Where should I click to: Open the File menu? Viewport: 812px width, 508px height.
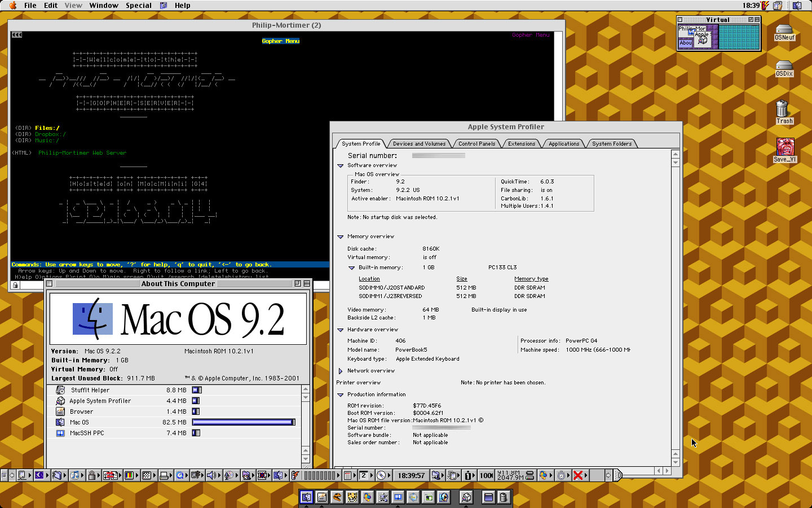[x=30, y=6]
